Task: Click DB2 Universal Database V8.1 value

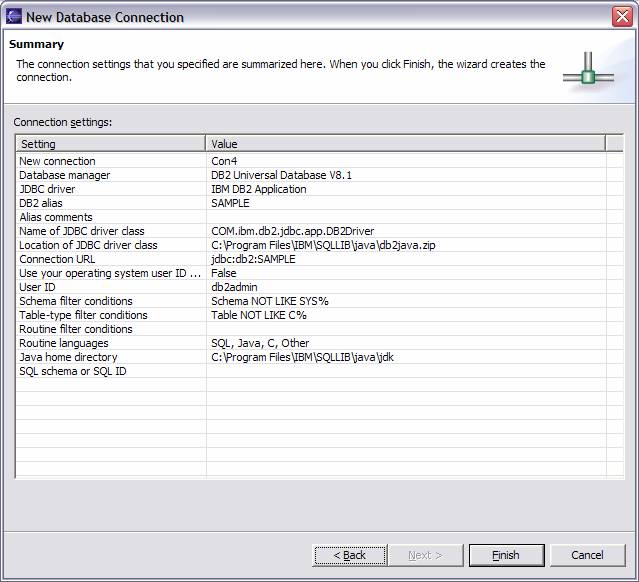Action: point(281,175)
